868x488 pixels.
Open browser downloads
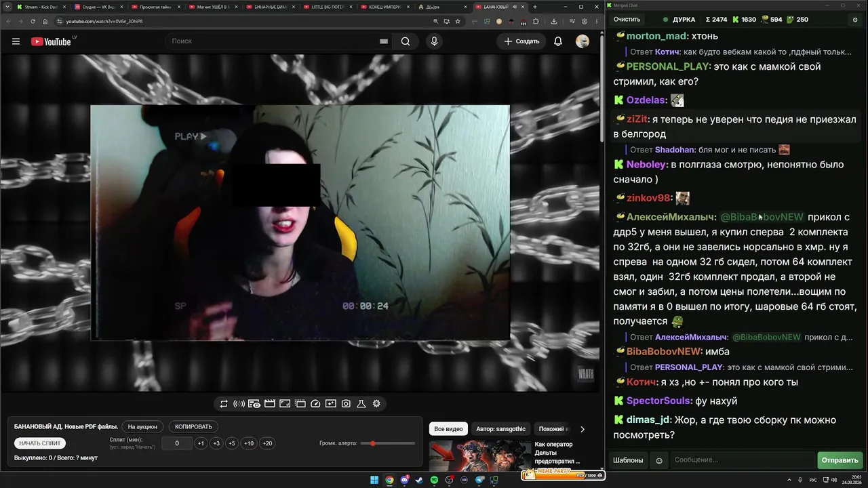(x=554, y=21)
